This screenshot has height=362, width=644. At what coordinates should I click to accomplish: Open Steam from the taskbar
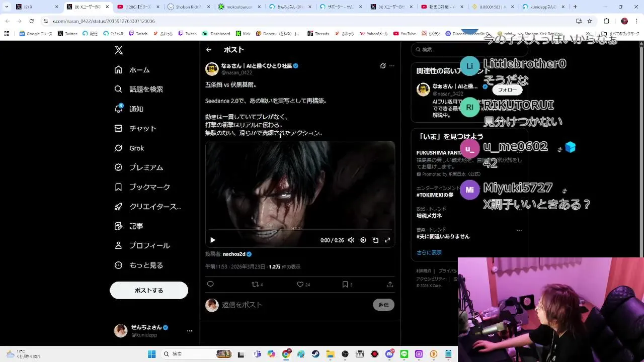point(315,354)
